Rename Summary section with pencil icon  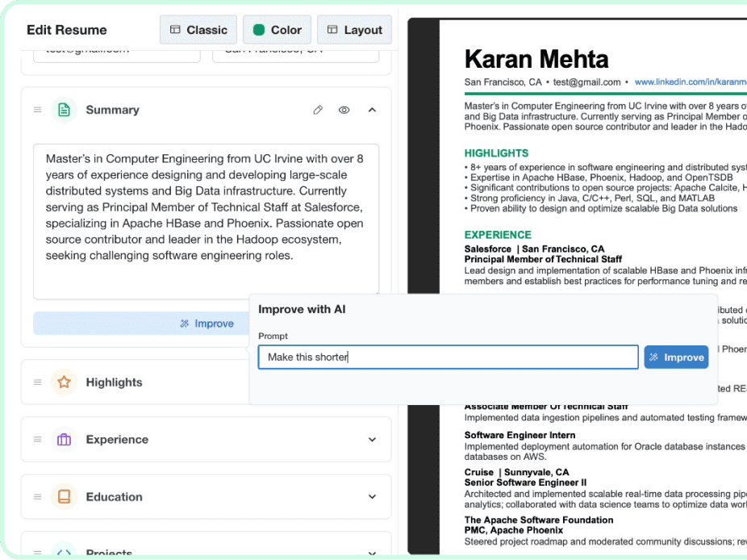click(318, 110)
